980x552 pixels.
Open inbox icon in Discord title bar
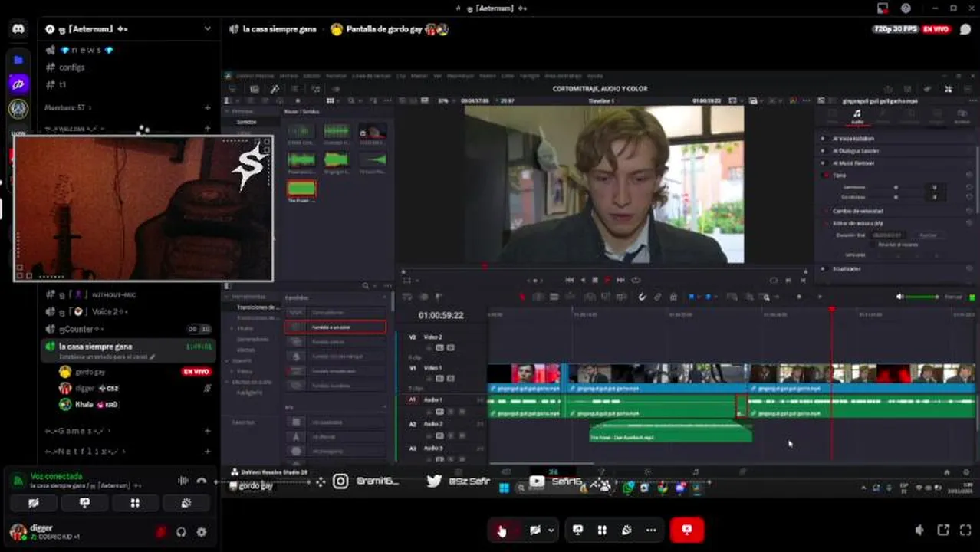click(x=883, y=8)
